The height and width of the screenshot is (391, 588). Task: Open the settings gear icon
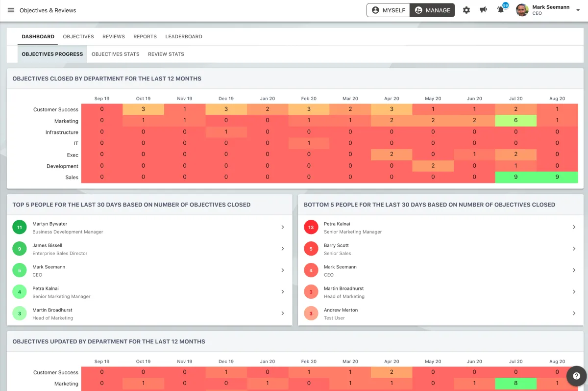click(466, 10)
